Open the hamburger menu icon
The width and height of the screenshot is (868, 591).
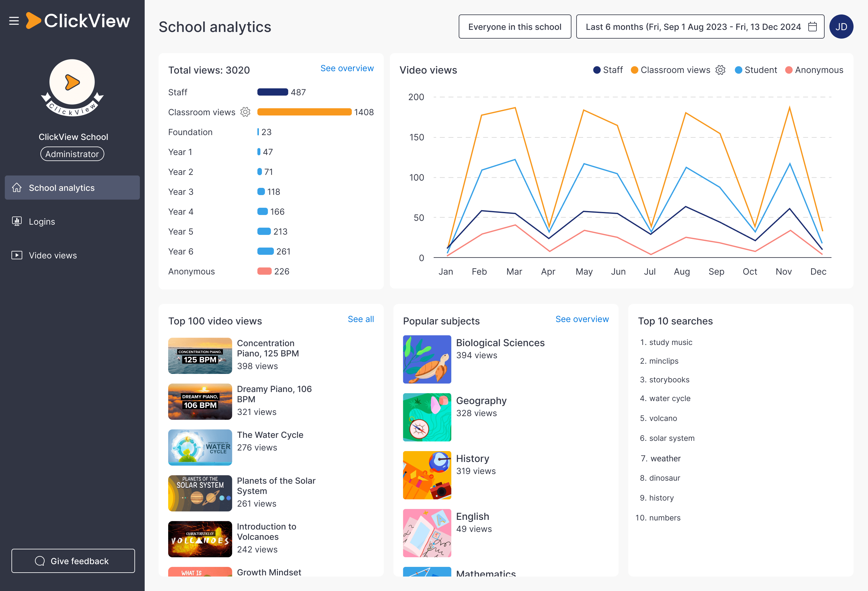14,21
